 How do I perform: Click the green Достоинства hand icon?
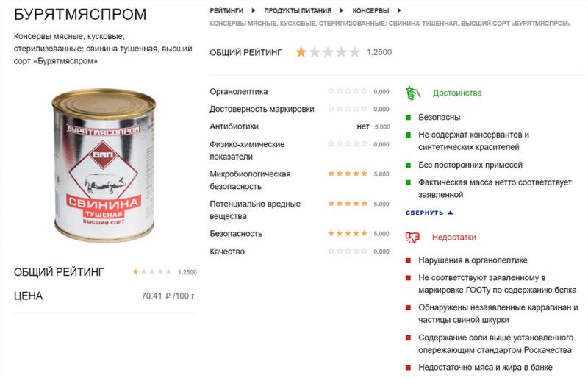(x=413, y=93)
